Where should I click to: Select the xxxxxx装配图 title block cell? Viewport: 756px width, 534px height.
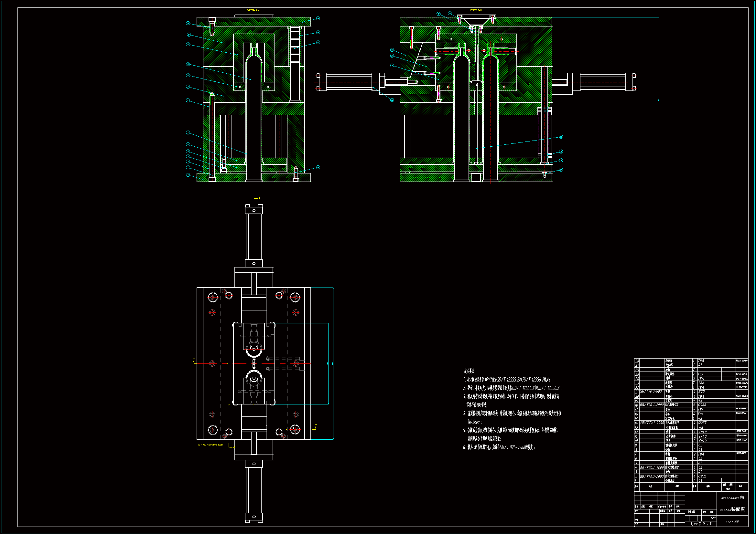[732, 509]
